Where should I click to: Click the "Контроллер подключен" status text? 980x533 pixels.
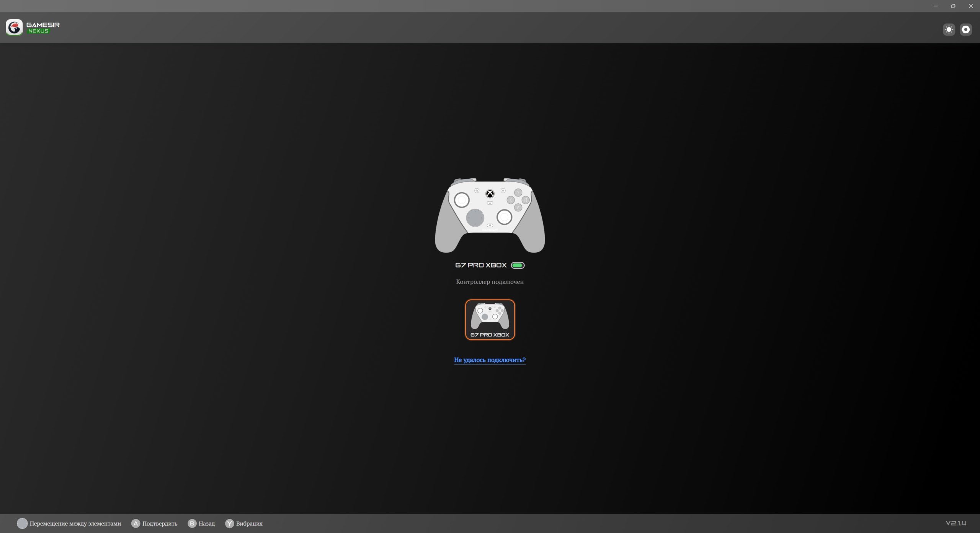(490, 282)
